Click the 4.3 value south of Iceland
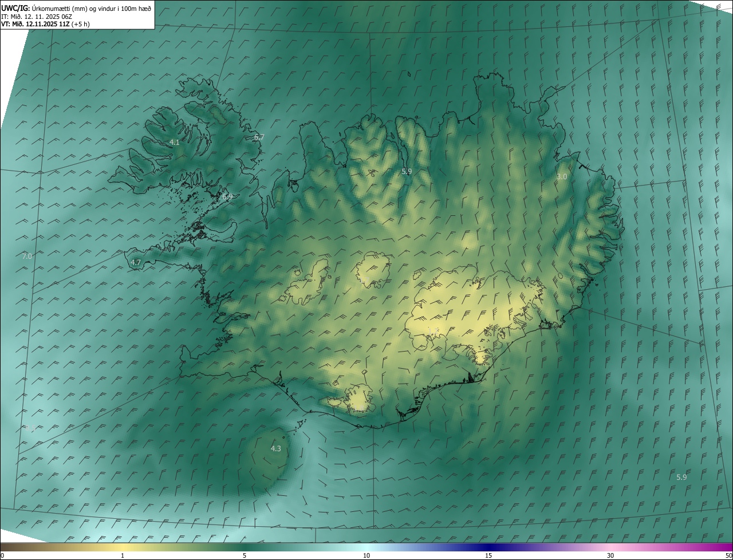The height and width of the screenshot is (560, 733). point(276,448)
